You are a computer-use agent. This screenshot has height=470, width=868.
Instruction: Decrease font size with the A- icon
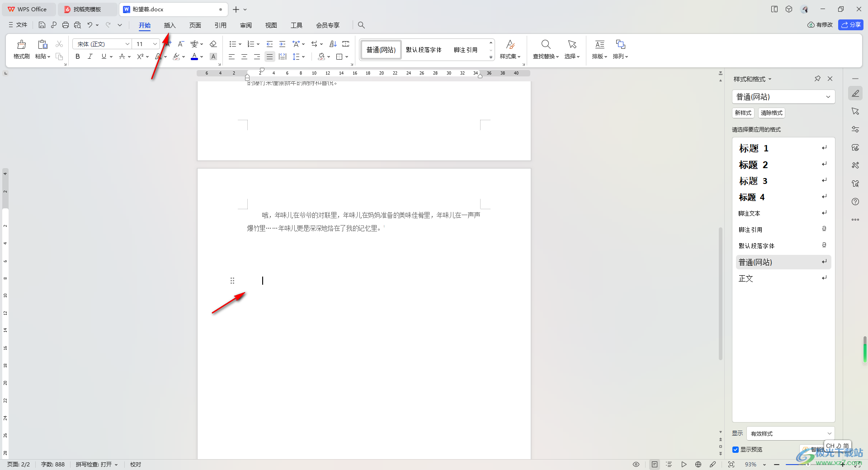(x=181, y=44)
